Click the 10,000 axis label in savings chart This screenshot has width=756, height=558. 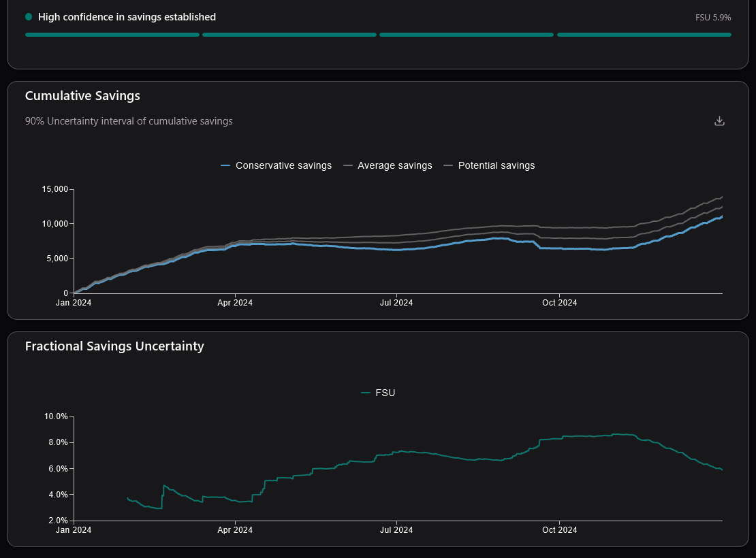coord(55,224)
